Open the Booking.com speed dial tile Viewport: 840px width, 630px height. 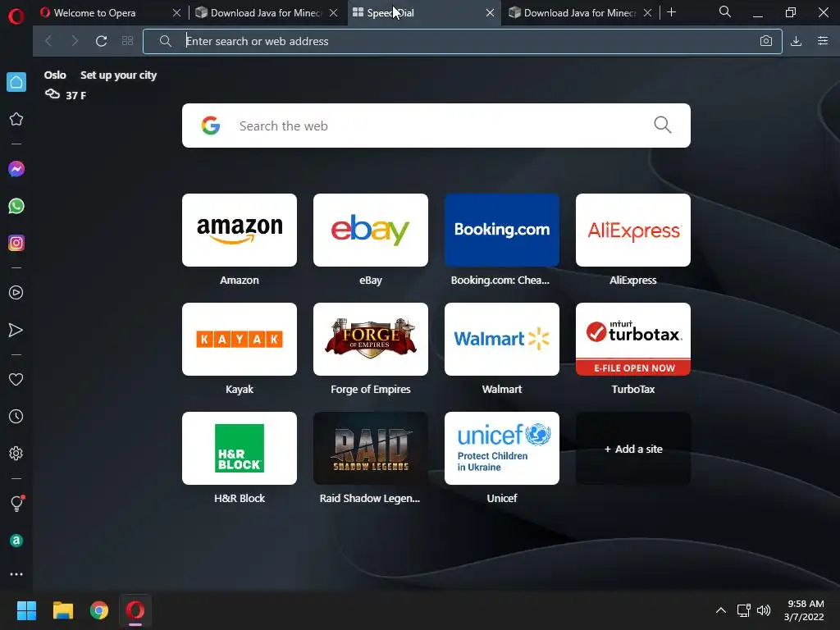pos(502,230)
